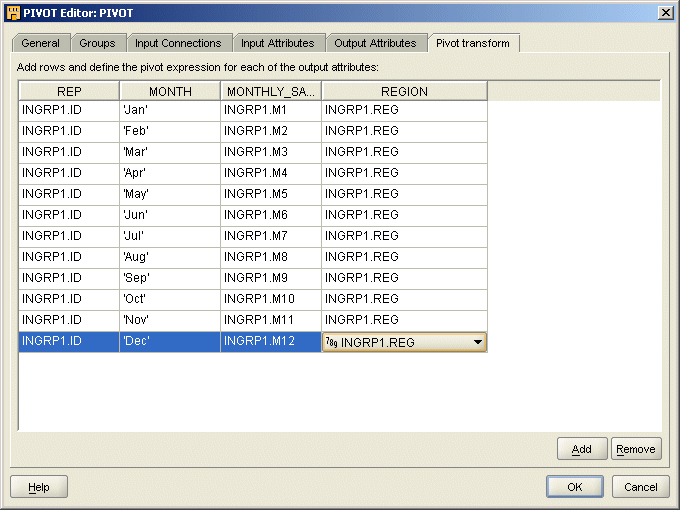Open the Output Attributes tab
Screen dimensions: 680x510
pyautogui.click(x=375, y=43)
